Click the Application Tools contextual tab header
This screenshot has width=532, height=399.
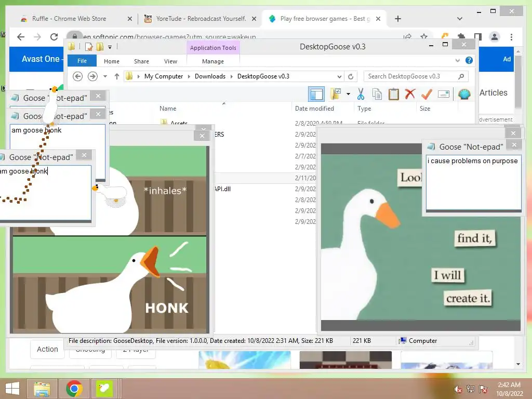213,48
